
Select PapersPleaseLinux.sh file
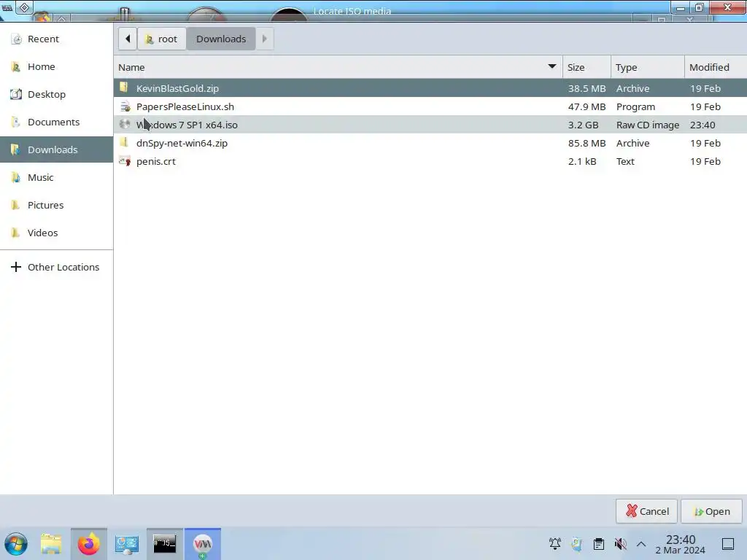click(430, 106)
